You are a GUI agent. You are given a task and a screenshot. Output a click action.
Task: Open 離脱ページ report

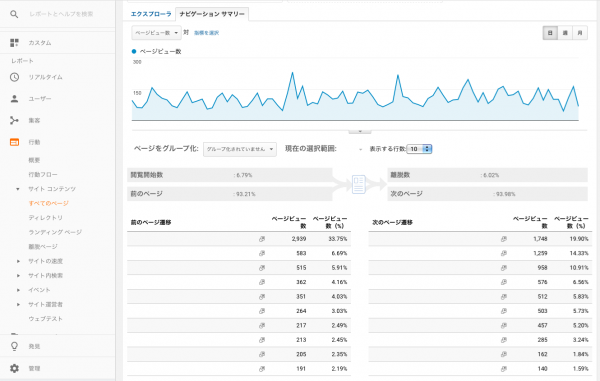(43, 247)
